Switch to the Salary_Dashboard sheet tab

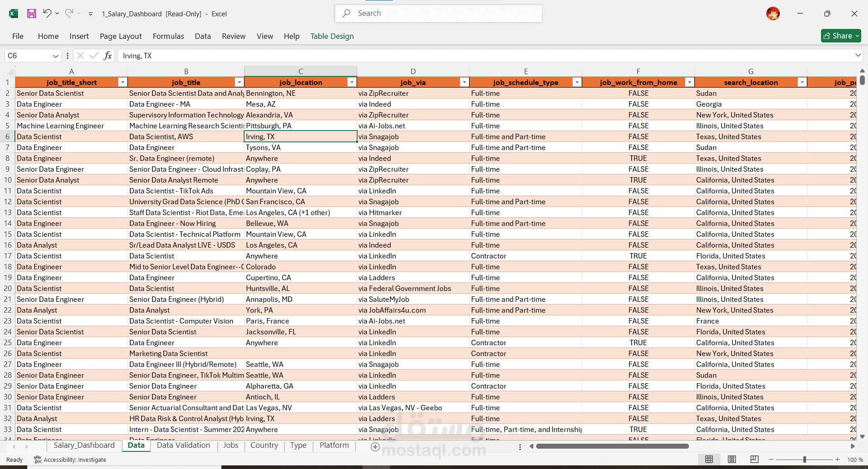click(x=84, y=446)
